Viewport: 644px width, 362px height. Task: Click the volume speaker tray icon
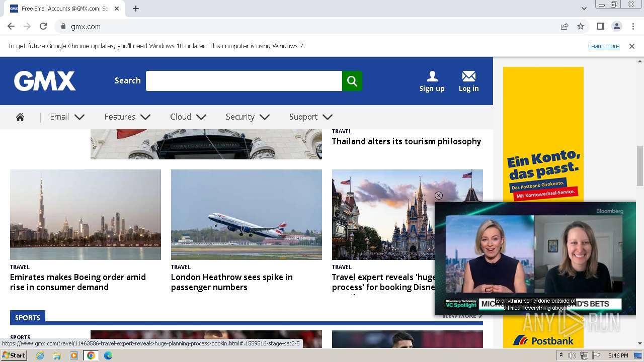pyautogui.click(x=572, y=355)
